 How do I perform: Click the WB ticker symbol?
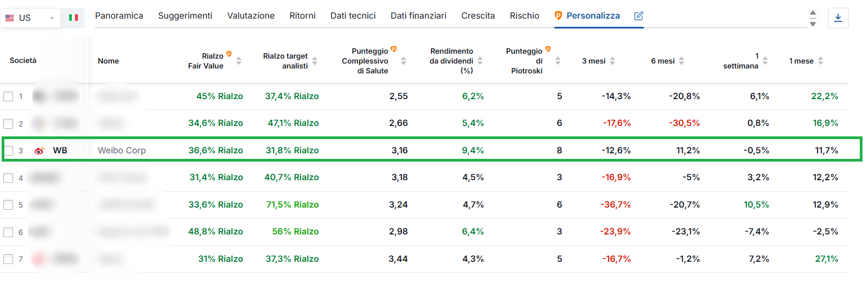coord(60,150)
